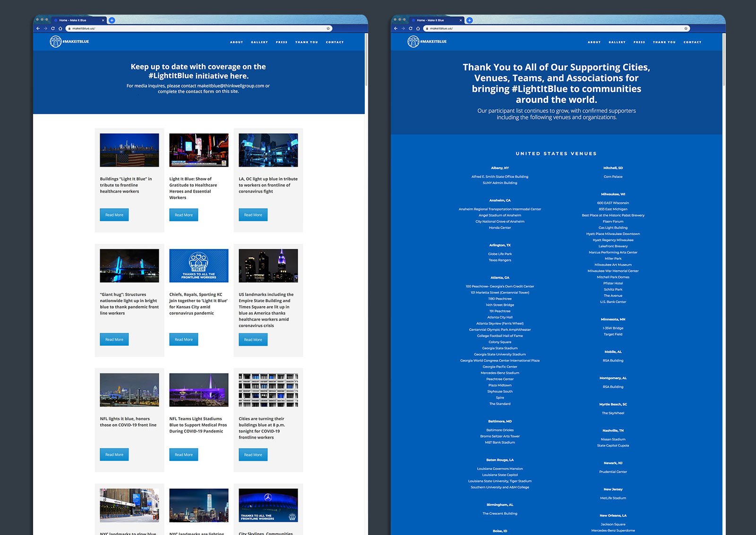
Task: Open the Times Square 'Light It Blue' article thumbnail
Action: pyautogui.click(x=199, y=150)
